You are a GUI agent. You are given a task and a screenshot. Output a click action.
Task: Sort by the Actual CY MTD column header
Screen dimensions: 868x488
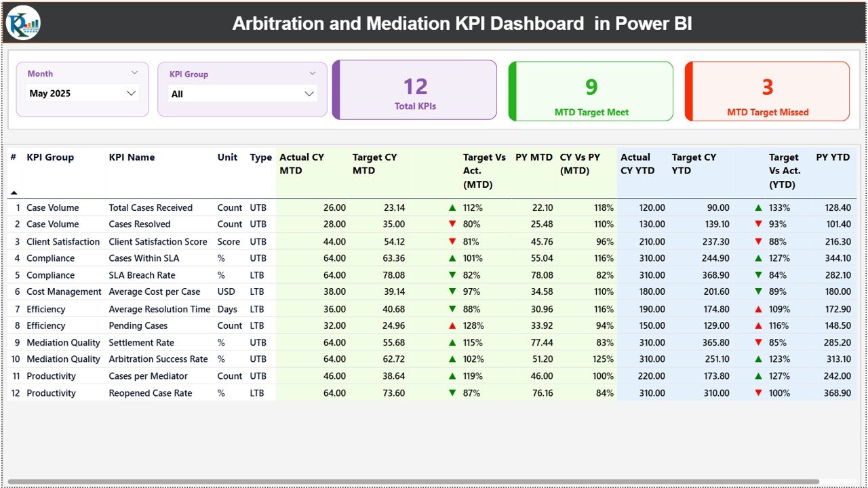[x=301, y=163]
